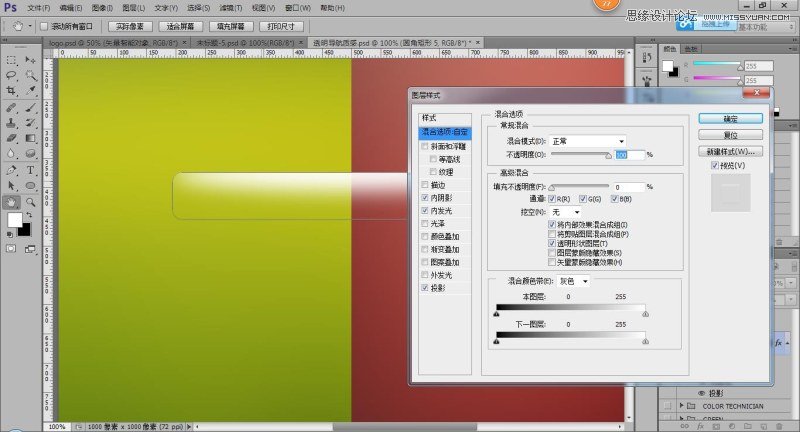
Task: Swap foreground and background colors
Action: point(29,215)
